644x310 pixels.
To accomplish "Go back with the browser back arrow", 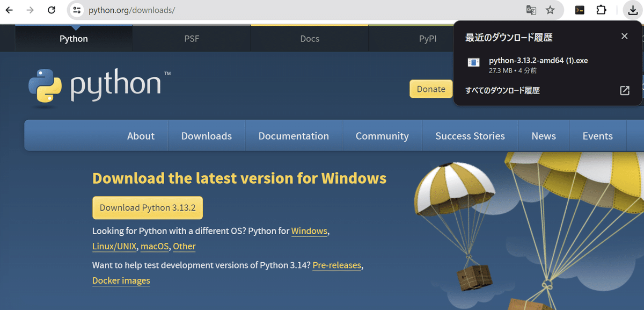I will click(9, 10).
